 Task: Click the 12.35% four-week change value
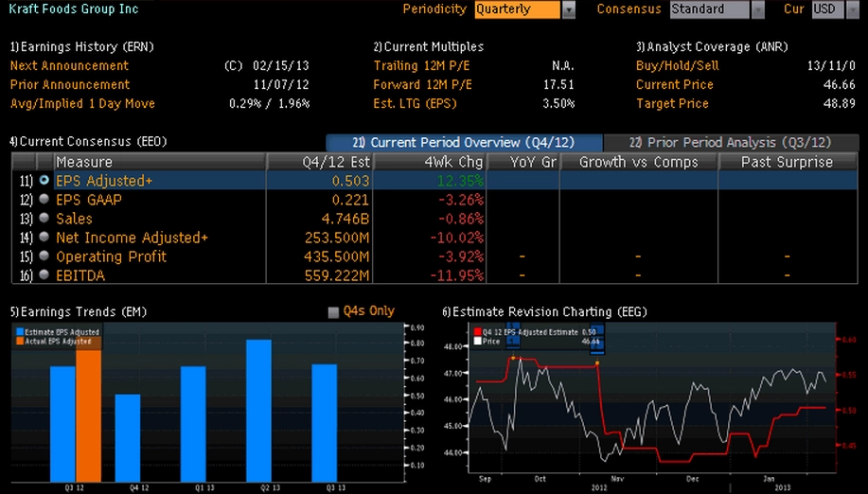[x=460, y=181]
